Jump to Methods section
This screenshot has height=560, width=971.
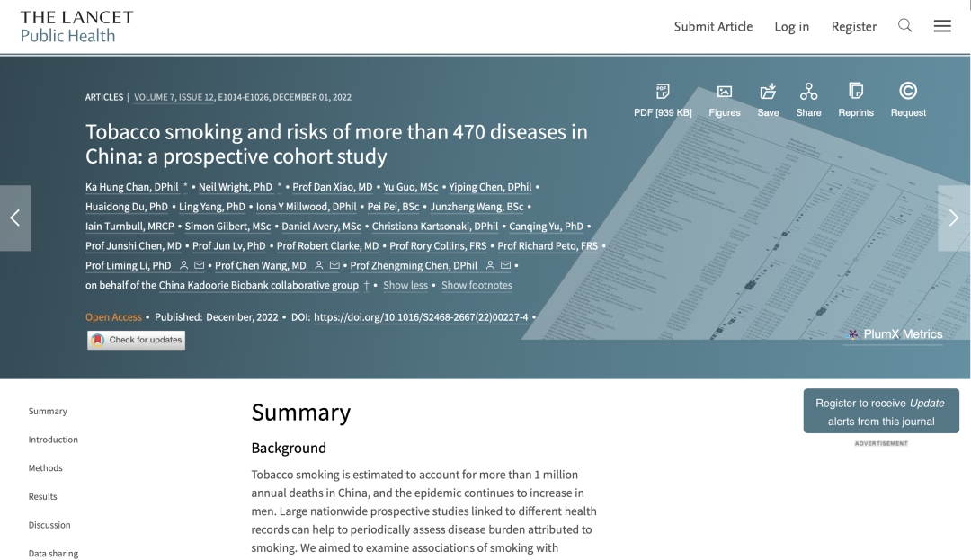(x=45, y=467)
